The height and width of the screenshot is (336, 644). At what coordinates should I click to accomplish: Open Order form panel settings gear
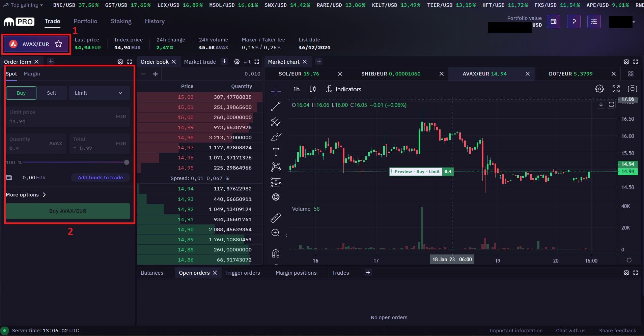coord(120,62)
